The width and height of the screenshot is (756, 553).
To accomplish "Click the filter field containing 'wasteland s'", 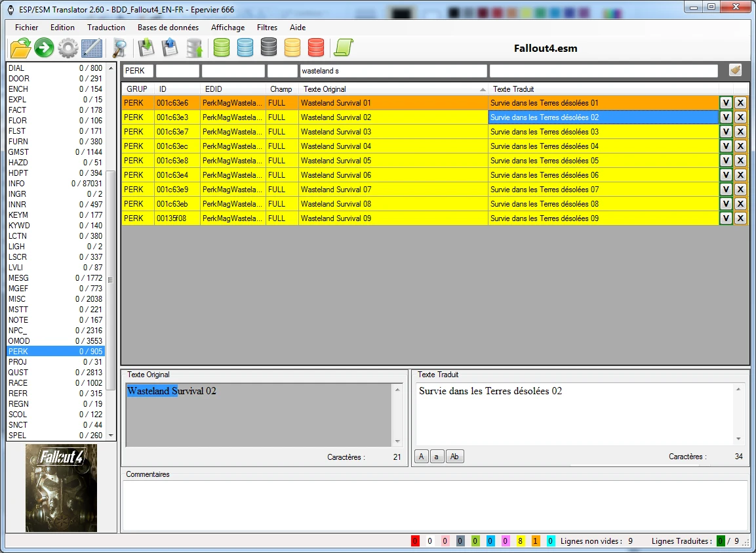I will click(x=393, y=71).
